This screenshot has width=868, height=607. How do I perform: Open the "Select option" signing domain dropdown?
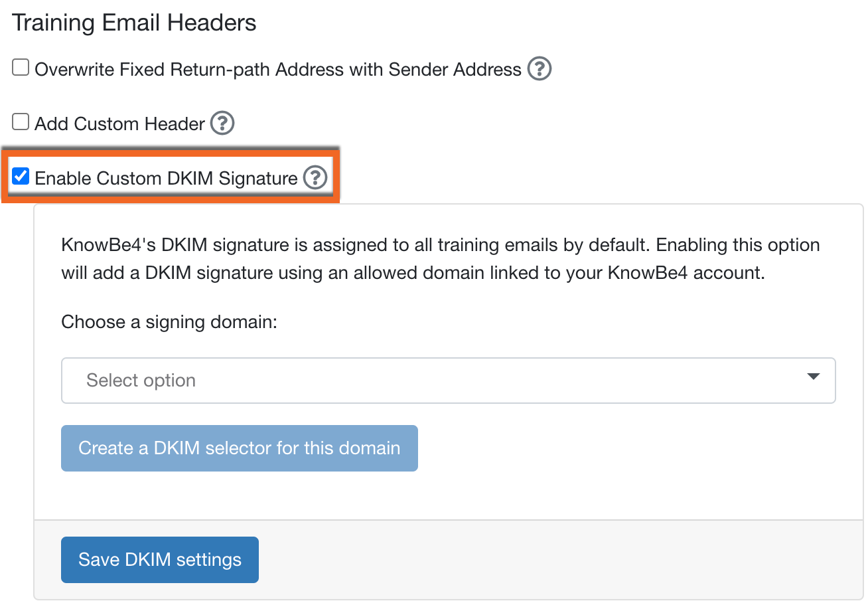tap(448, 380)
